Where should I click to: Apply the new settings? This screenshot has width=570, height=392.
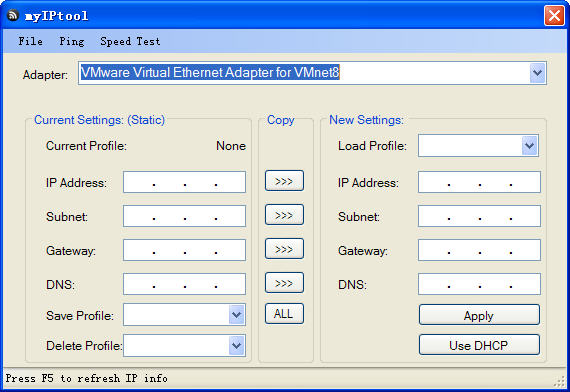pos(479,315)
